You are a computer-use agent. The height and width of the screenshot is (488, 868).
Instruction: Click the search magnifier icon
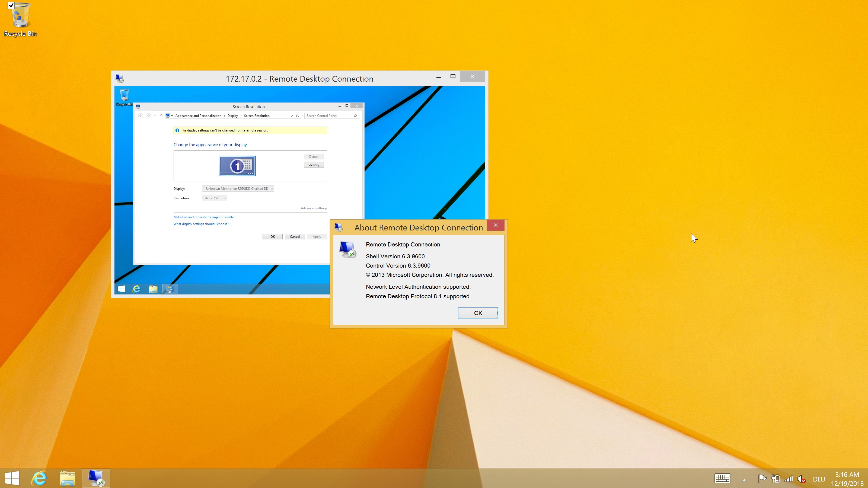[355, 115]
